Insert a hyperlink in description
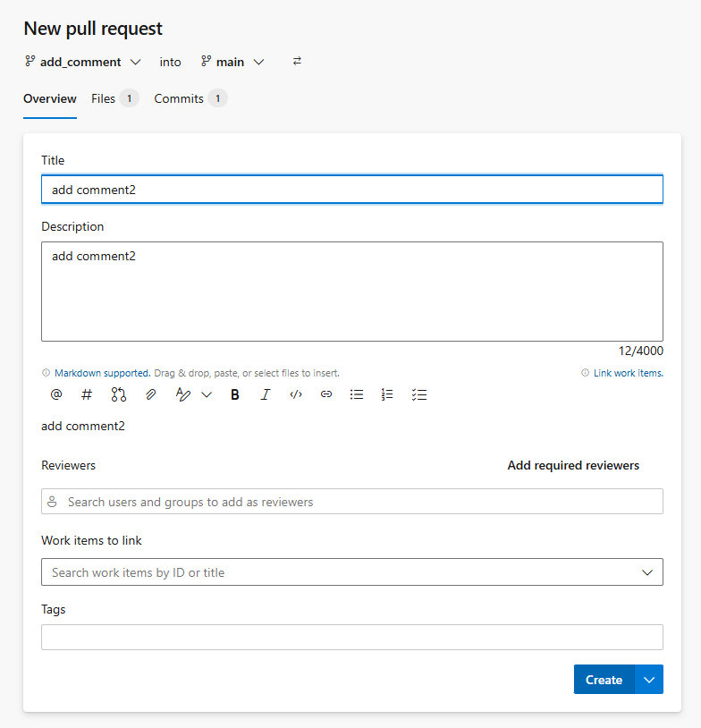701x728 pixels. click(326, 394)
